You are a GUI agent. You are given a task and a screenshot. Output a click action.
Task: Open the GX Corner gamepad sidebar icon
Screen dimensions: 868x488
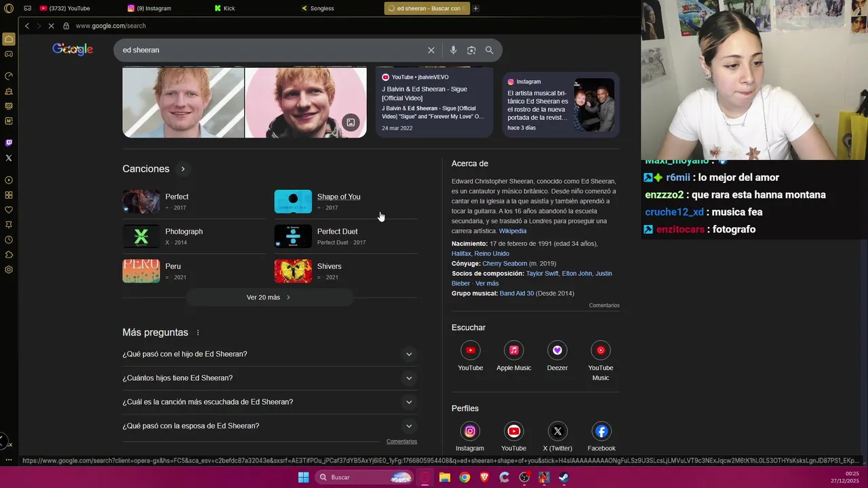point(9,54)
